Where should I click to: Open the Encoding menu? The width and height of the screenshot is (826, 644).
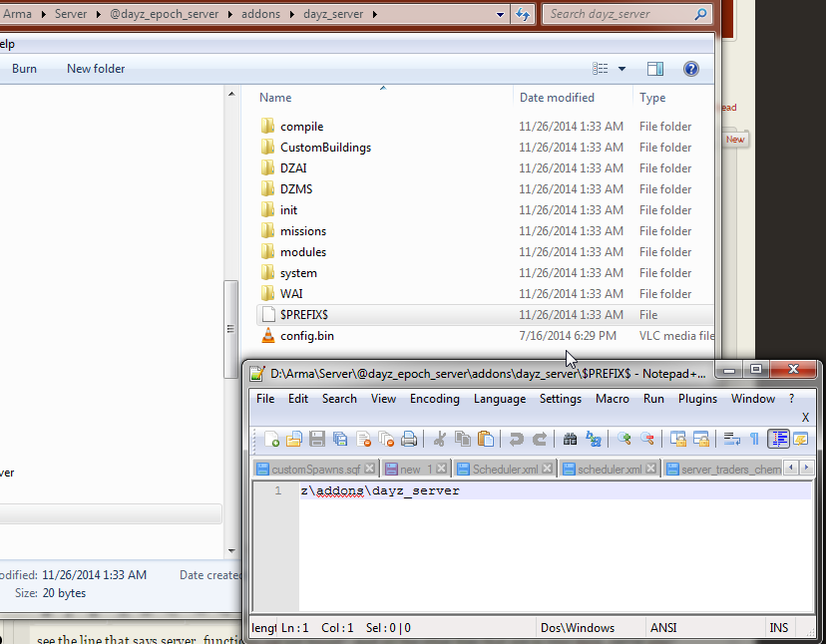435,399
